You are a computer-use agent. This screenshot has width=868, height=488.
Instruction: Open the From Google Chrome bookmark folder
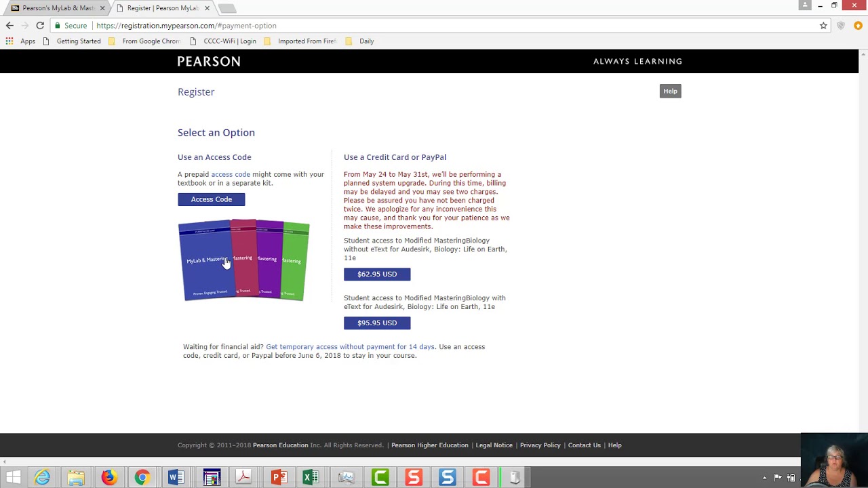point(144,41)
